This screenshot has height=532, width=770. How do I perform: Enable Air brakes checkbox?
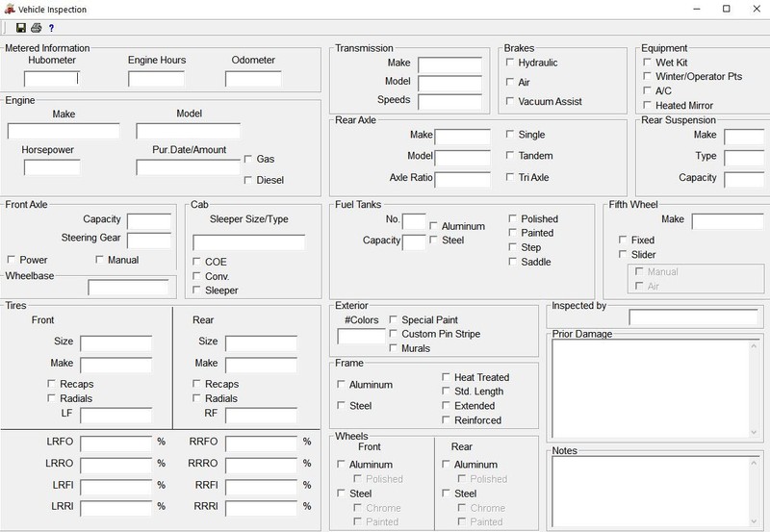pyautogui.click(x=510, y=82)
